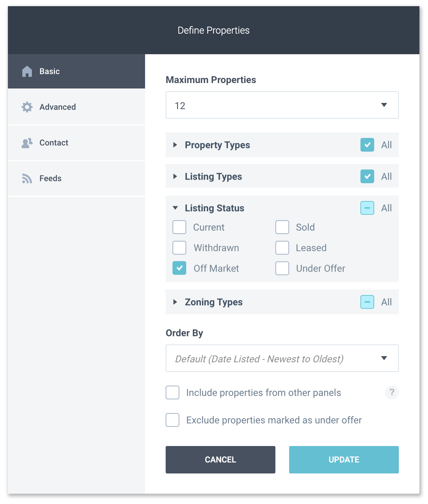Enable Include properties from other panels
This screenshot has height=504, width=428.
coord(173,392)
